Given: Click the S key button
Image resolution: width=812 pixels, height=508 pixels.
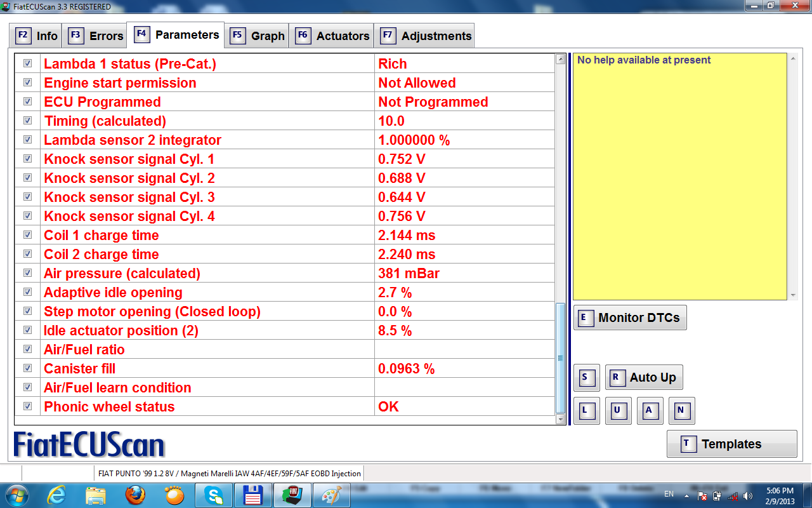Looking at the screenshot, I should click(586, 378).
